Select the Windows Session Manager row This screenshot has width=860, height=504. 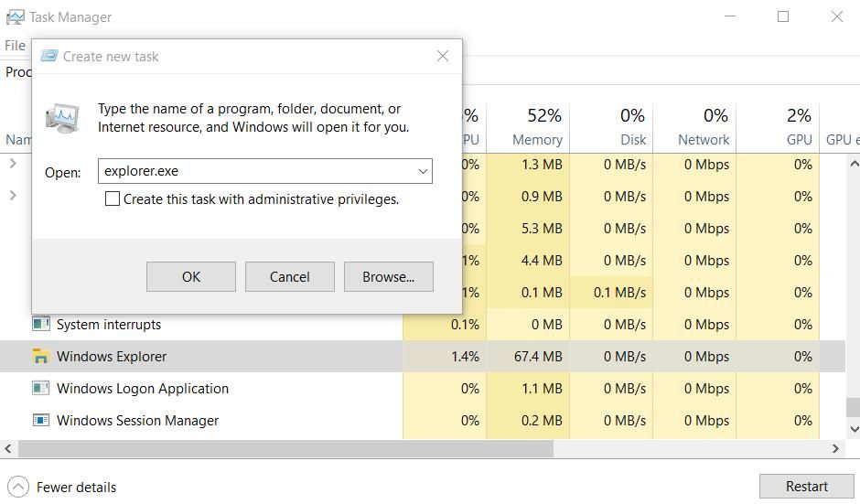[x=423, y=420]
